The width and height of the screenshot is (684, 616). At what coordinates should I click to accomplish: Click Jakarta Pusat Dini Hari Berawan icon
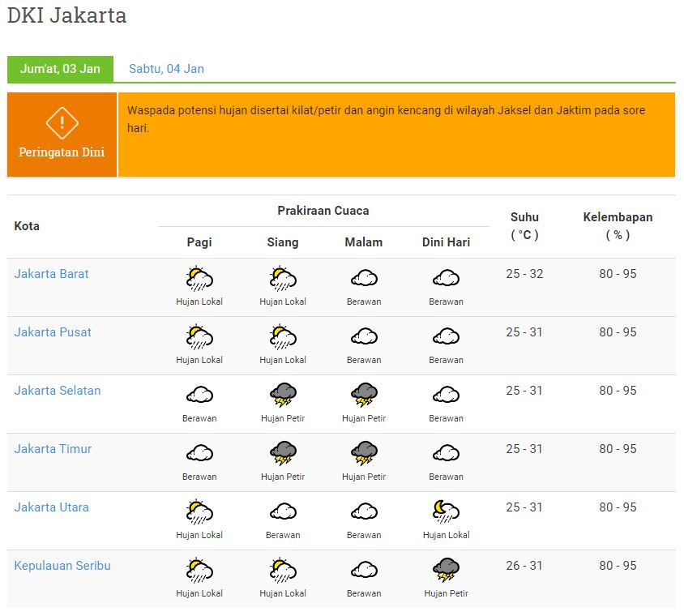[x=446, y=336]
